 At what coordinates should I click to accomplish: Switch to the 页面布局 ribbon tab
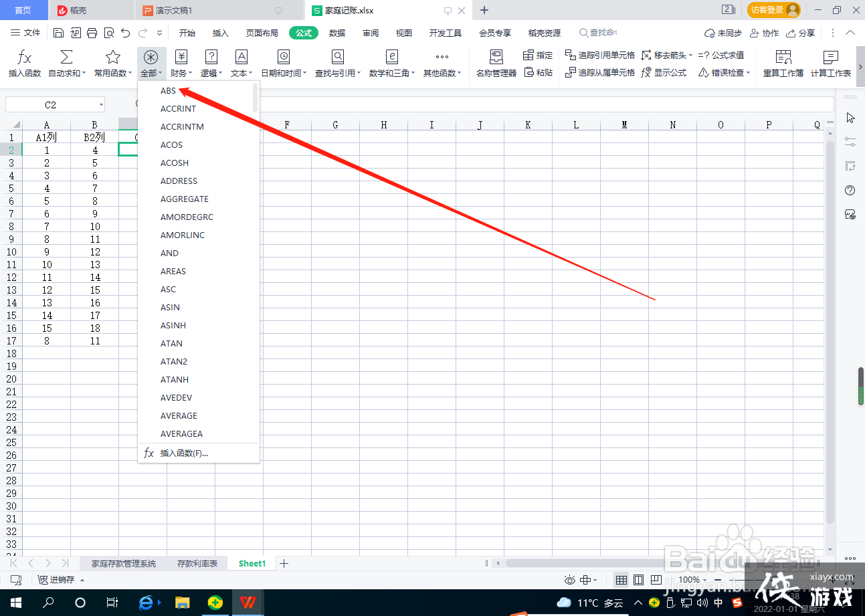tap(262, 33)
